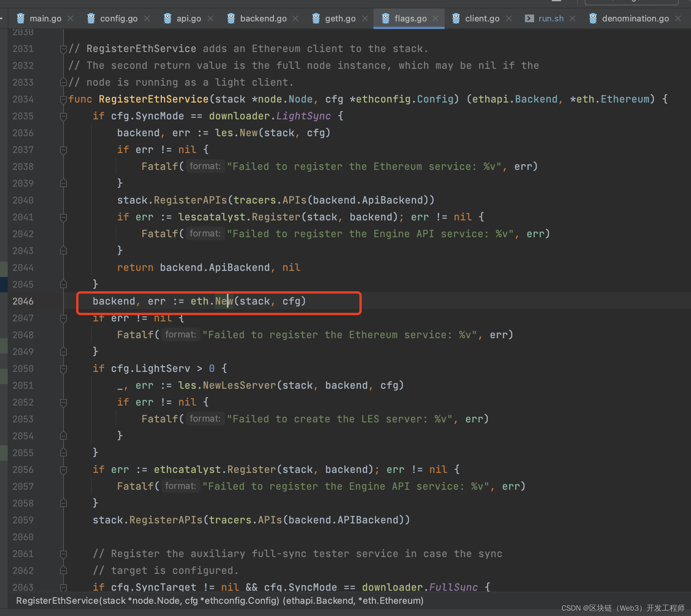Click RegisterEthService function name on line 2034
Screen dimensions: 691x616
point(153,99)
